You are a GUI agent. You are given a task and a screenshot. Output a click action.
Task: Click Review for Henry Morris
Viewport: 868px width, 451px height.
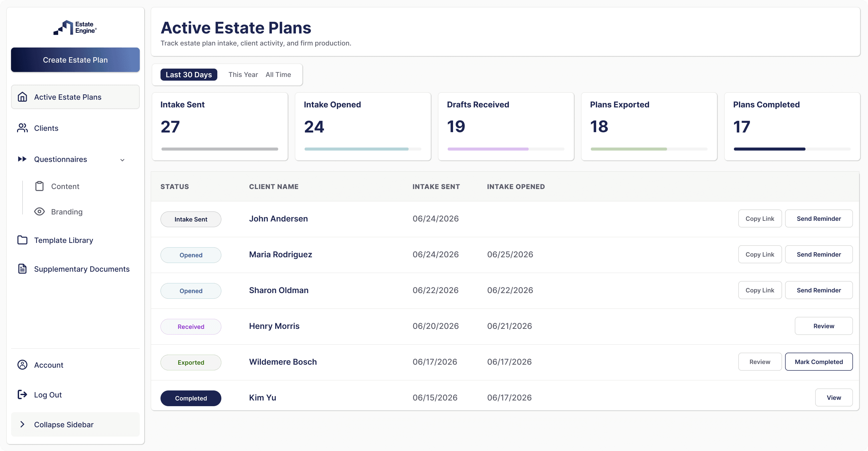pyautogui.click(x=824, y=326)
